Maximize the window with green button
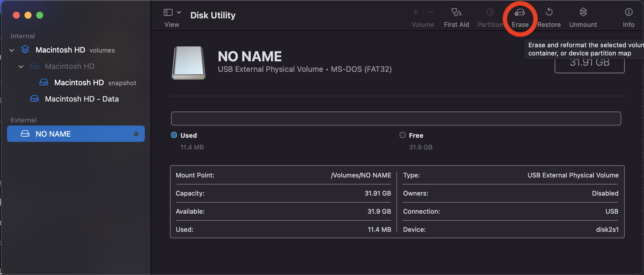Image resolution: width=644 pixels, height=275 pixels. (40, 15)
